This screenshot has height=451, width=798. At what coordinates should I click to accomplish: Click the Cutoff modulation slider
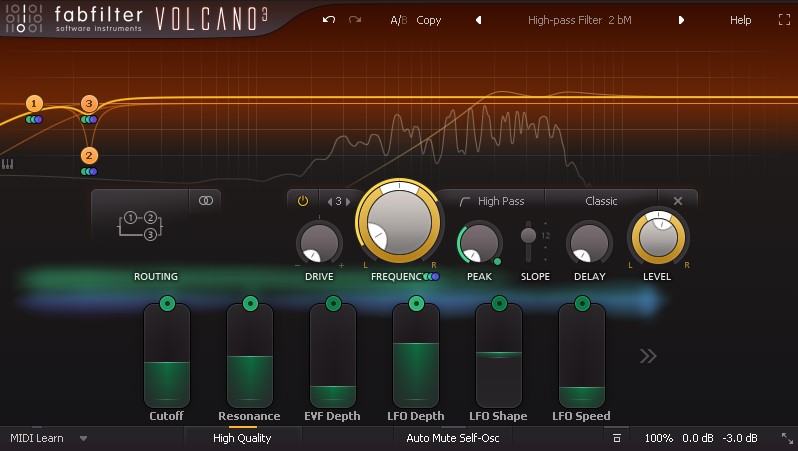167,355
